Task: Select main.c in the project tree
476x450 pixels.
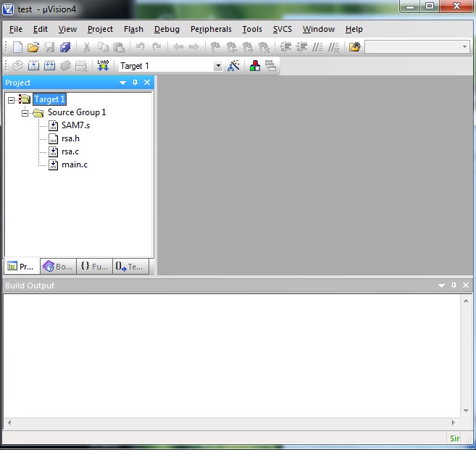Action: [74, 164]
